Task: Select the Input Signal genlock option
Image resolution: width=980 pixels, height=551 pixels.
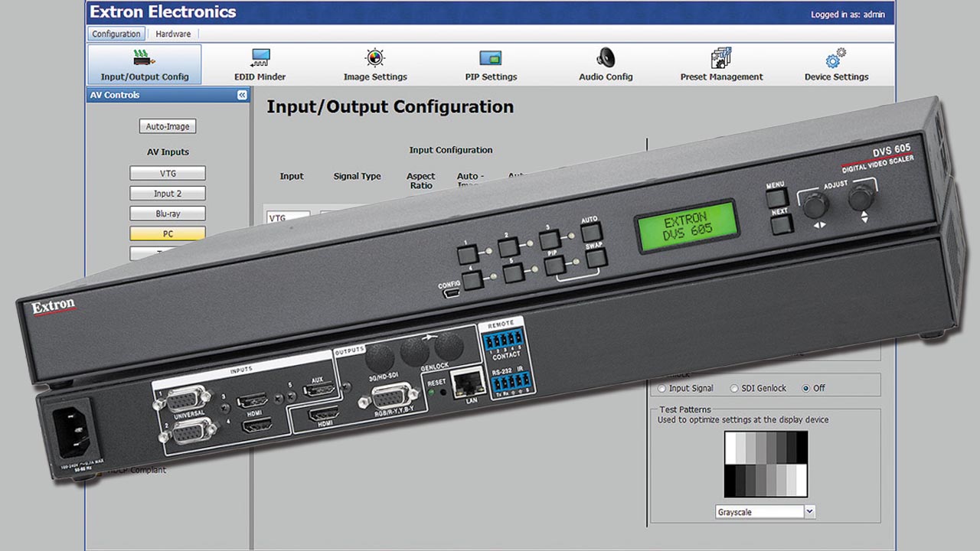Action: click(x=662, y=389)
